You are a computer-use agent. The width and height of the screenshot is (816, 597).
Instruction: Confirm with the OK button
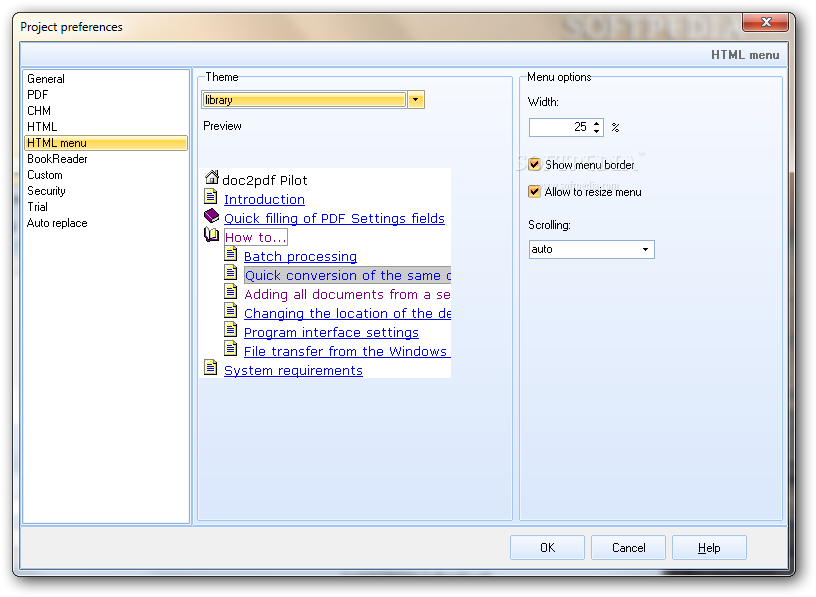pos(547,548)
